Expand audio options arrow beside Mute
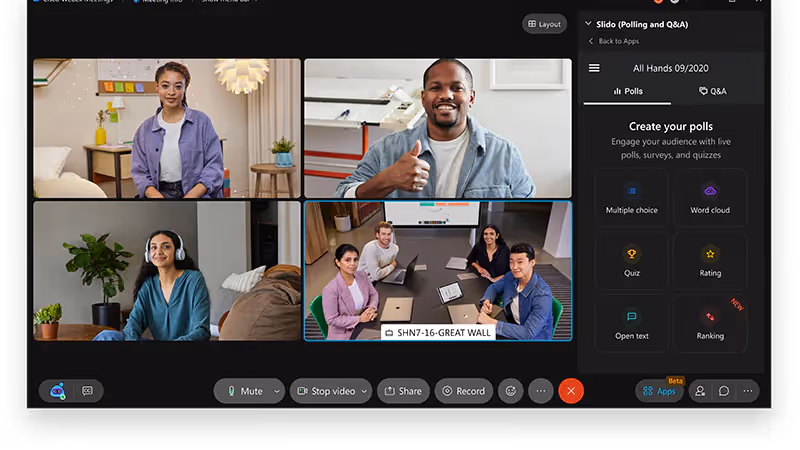The width and height of the screenshot is (800, 450). tap(277, 391)
